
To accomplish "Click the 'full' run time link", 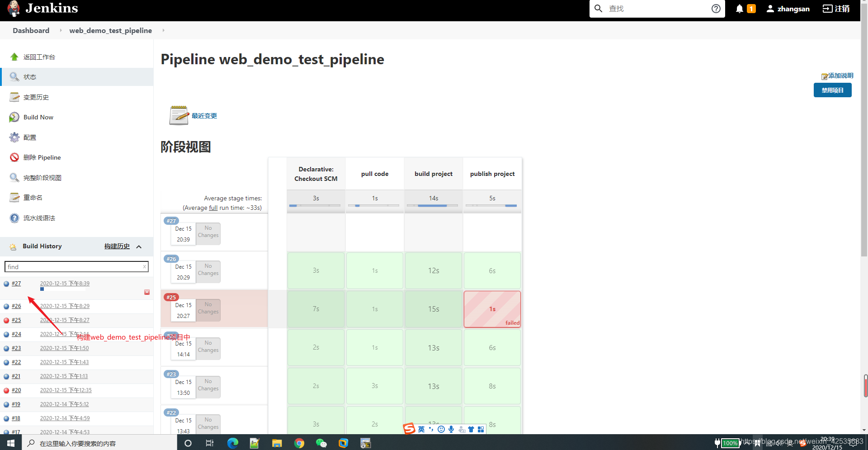I will (213, 208).
